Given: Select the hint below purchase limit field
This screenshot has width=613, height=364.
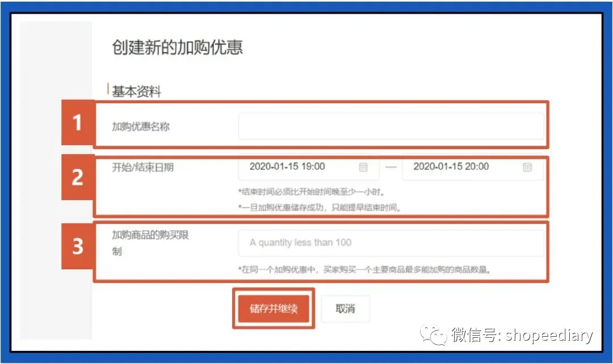Looking at the screenshot, I should [x=365, y=269].
